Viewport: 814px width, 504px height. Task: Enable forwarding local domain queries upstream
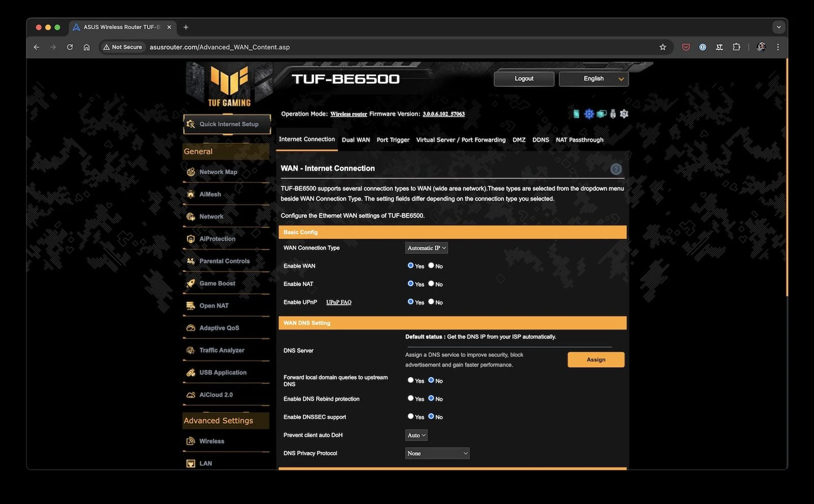point(410,380)
